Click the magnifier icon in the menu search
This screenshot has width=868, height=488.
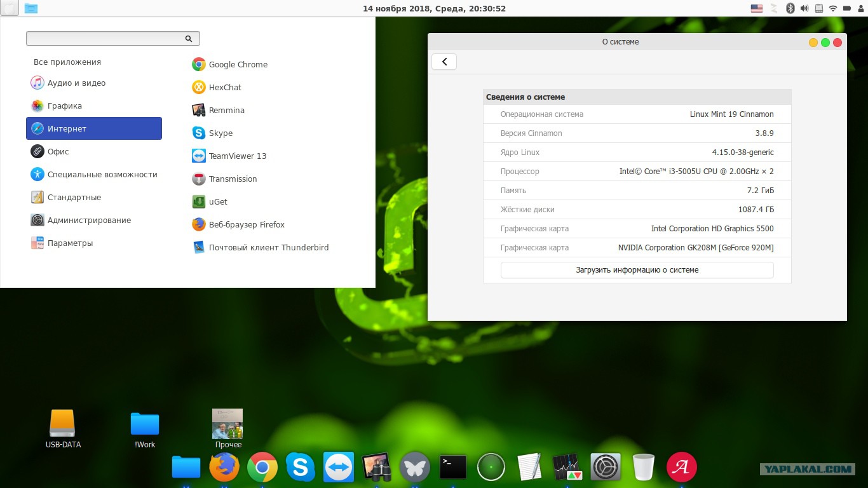189,39
